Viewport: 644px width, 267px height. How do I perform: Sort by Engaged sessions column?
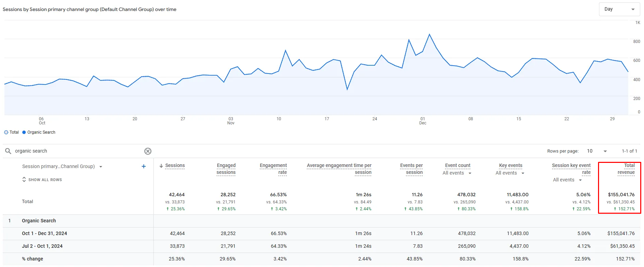[x=226, y=169]
